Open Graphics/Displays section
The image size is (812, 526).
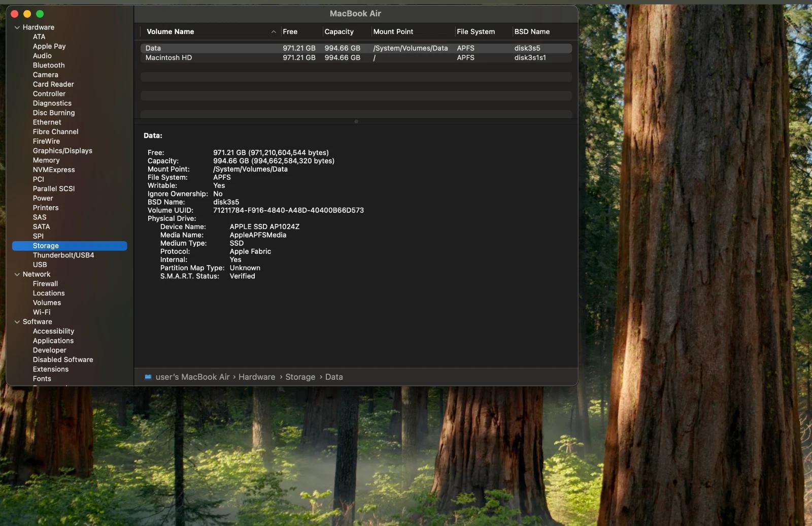(62, 151)
